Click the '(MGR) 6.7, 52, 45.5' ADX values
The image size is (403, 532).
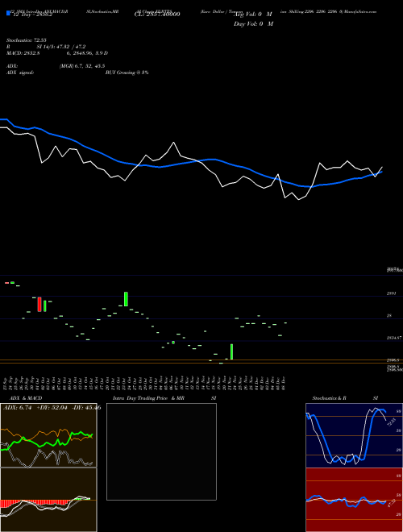(81, 66)
